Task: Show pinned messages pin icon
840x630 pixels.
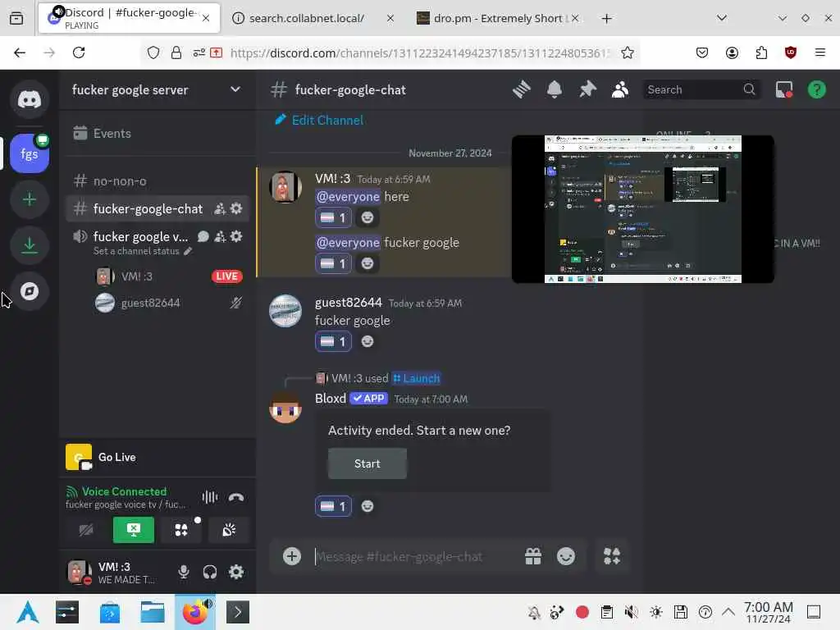Action: [587, 89]
